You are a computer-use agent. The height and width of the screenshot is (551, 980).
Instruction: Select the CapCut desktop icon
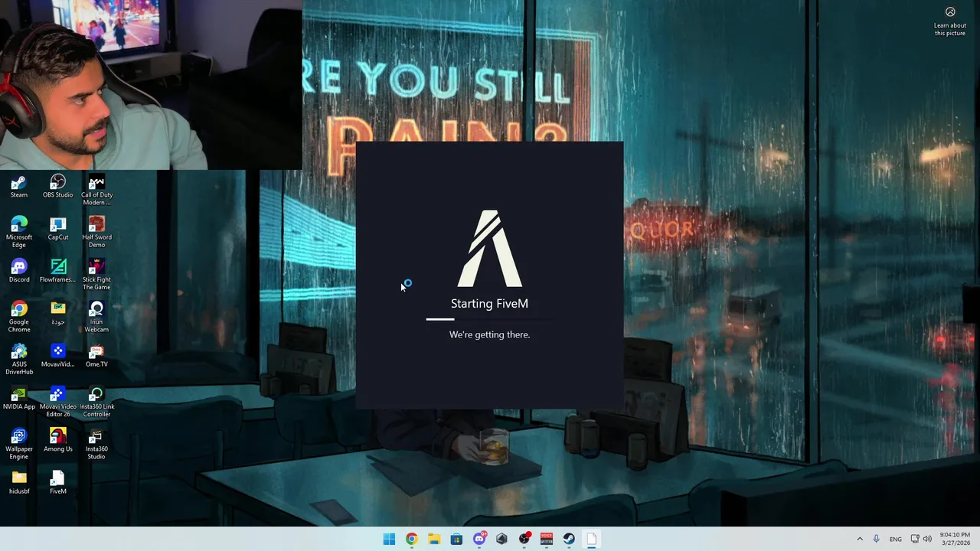(58, 228)
